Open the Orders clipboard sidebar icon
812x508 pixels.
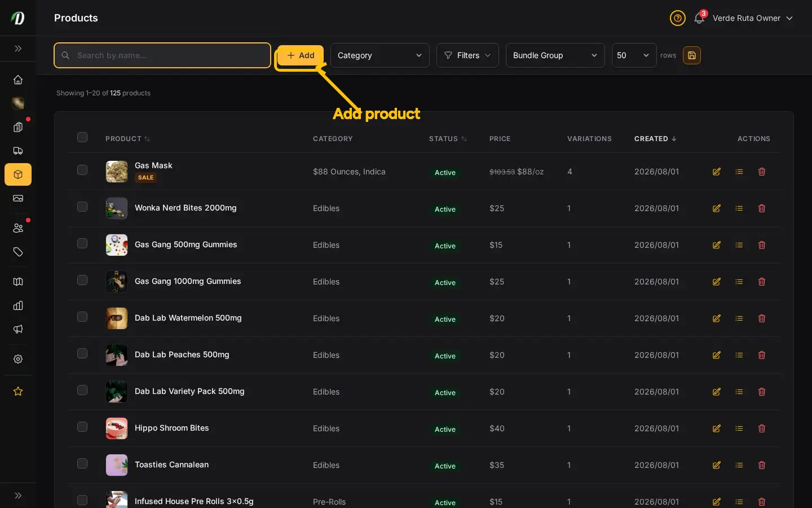[x=18, y=127]
